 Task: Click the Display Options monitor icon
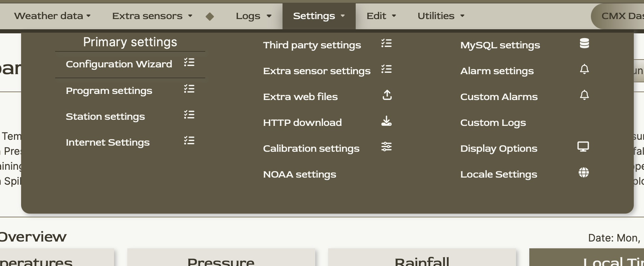click(583, 147)
